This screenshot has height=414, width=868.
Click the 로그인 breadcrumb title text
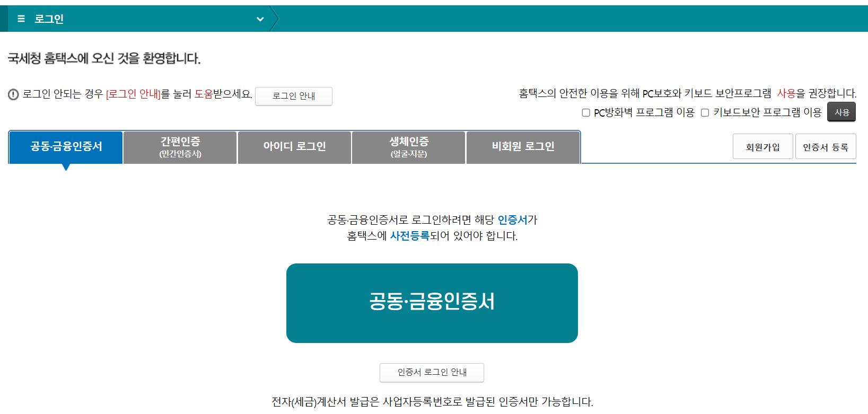click(x=49, y=19)
